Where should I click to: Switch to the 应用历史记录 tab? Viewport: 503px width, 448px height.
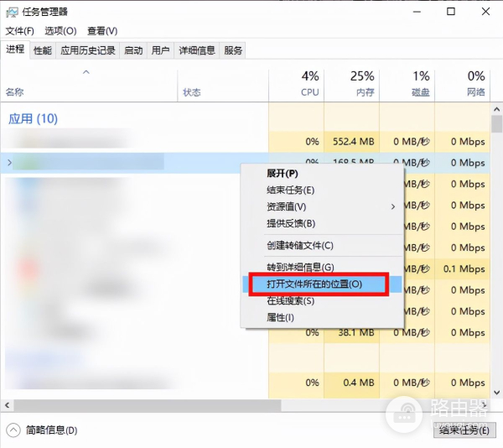(88, 50)
